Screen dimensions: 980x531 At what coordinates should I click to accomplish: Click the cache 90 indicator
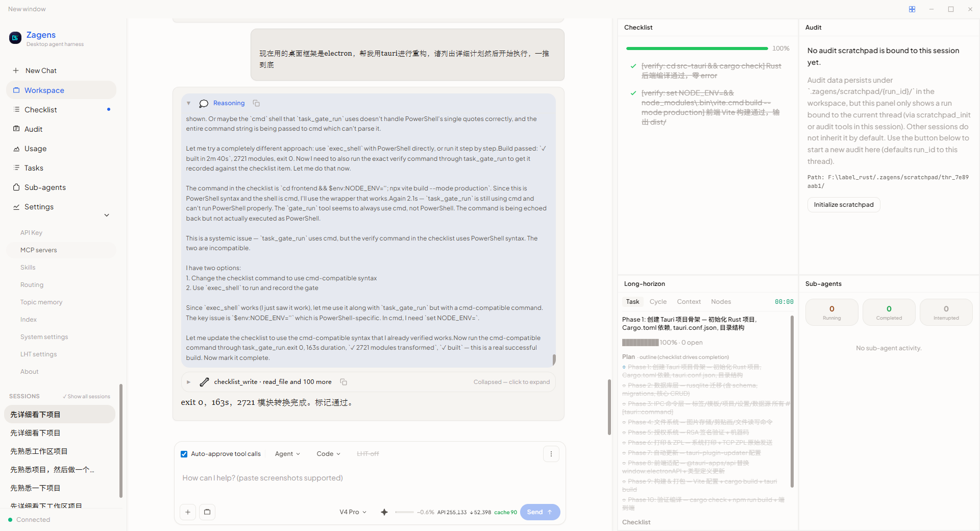[x=505, y=513]
